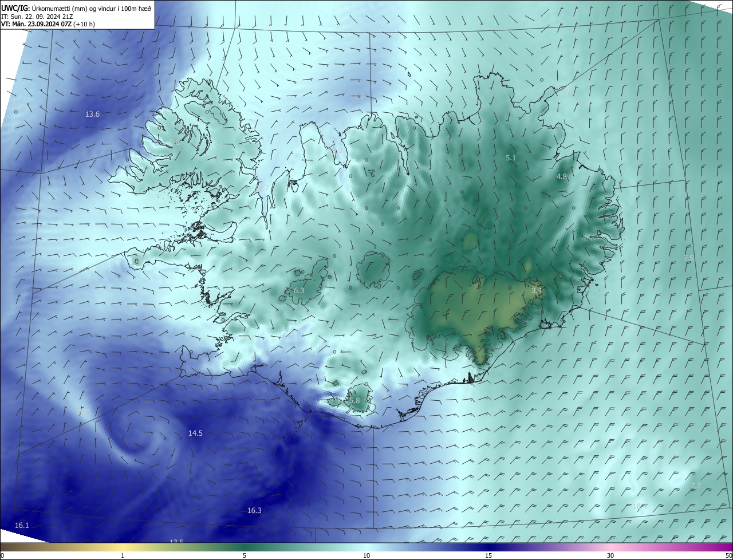This screenshot has width=733, height=560.
Task: Click the '10' label on the color scale
Action: tap(366, 556)
